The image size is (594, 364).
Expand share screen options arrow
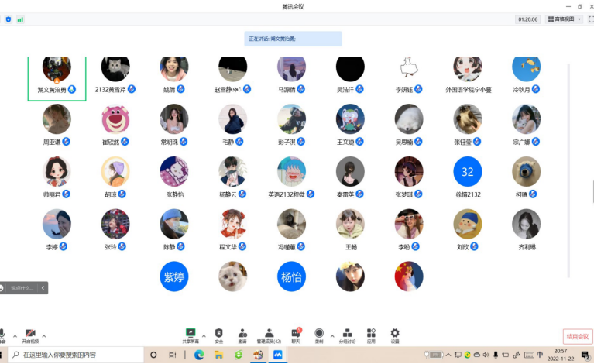point(204,336)
